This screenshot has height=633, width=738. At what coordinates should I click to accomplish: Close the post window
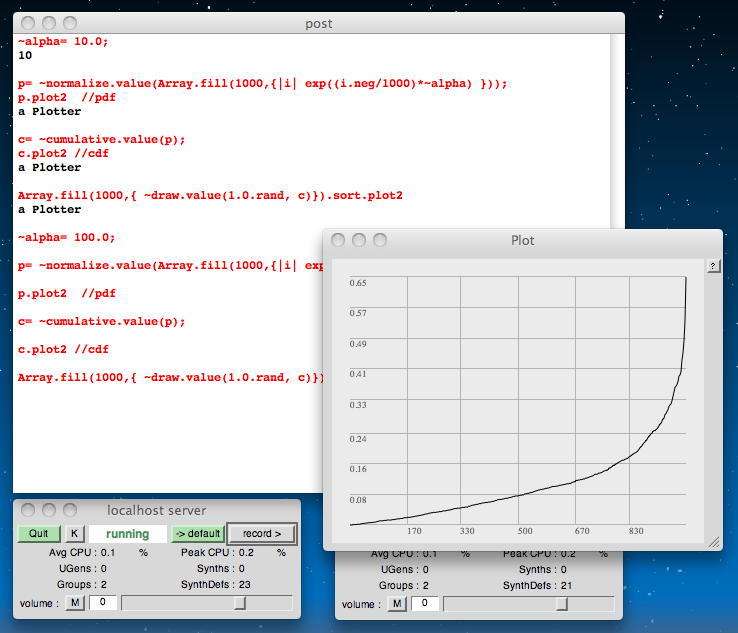pos(29,23)
